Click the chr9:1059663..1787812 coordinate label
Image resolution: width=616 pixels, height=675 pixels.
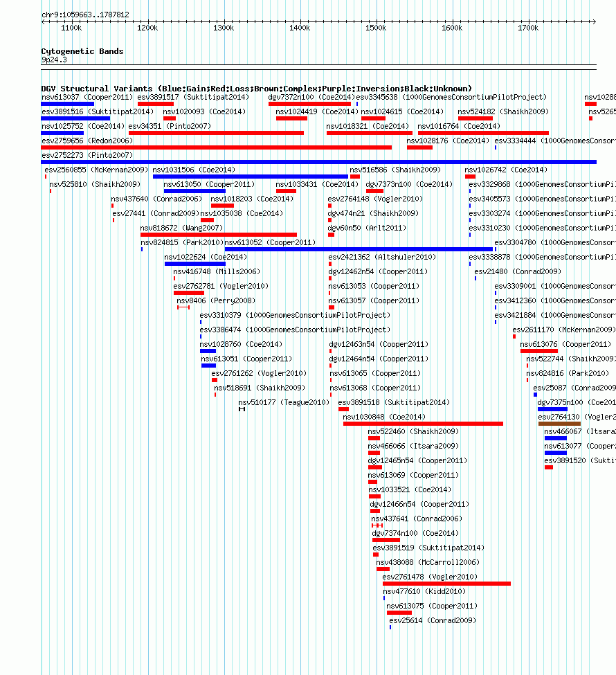click(85, 15)
